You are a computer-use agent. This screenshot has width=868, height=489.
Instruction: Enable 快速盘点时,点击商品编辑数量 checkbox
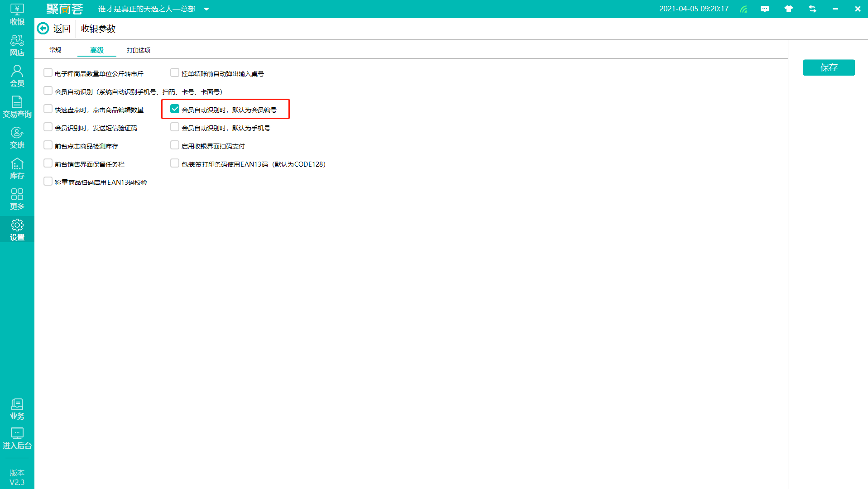(48, 109)
